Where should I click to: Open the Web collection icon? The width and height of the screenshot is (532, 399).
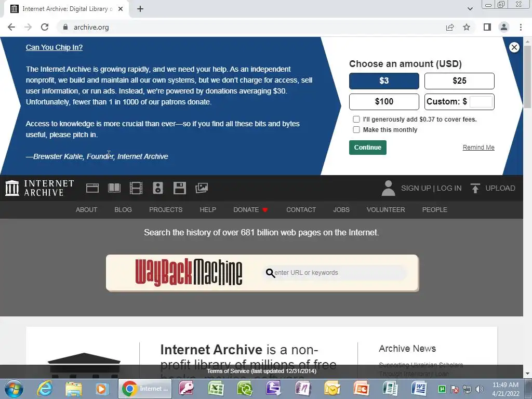(92, 188)
